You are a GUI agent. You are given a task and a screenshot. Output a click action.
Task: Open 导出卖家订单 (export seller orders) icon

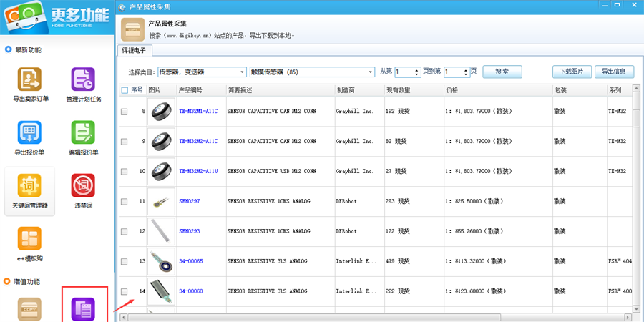coord(30,79)
